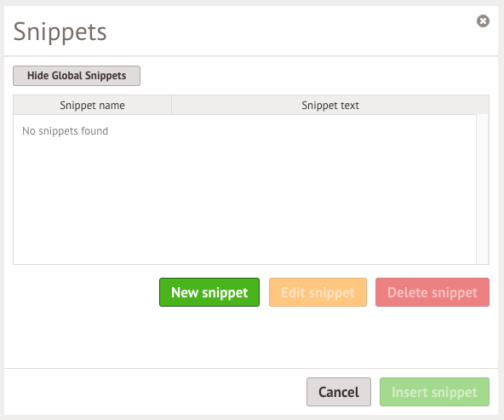Click the empty footer area beside Cancel
The height and width of the screenshot is (420, 504).
pos(155,392)
